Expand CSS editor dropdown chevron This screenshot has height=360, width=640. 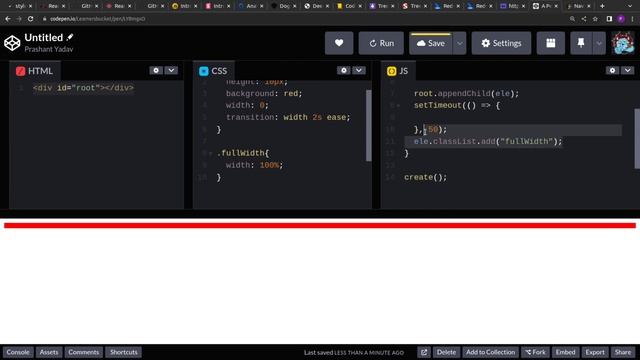(359, 70)
